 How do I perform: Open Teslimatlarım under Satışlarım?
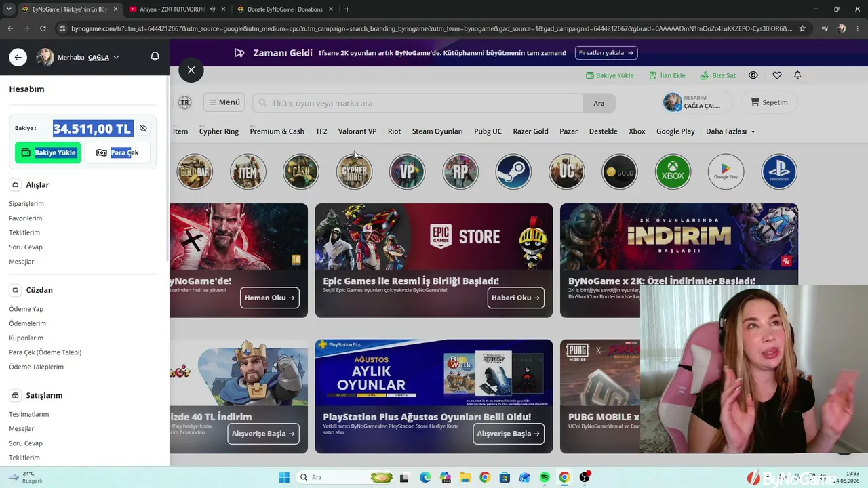click(x=28, y=414)
